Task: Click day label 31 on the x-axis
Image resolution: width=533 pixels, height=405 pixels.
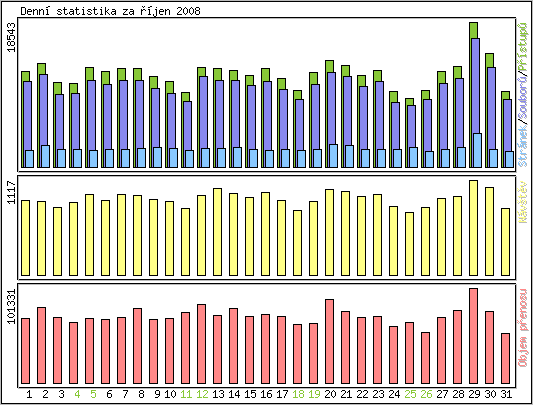Action: (x=506, y=394)
